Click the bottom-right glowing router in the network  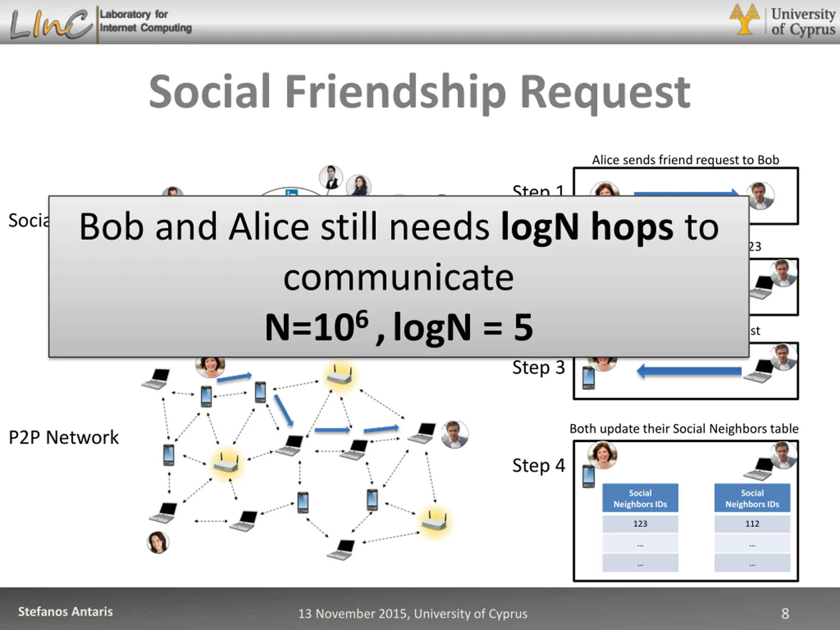click(x=435, y=522)
